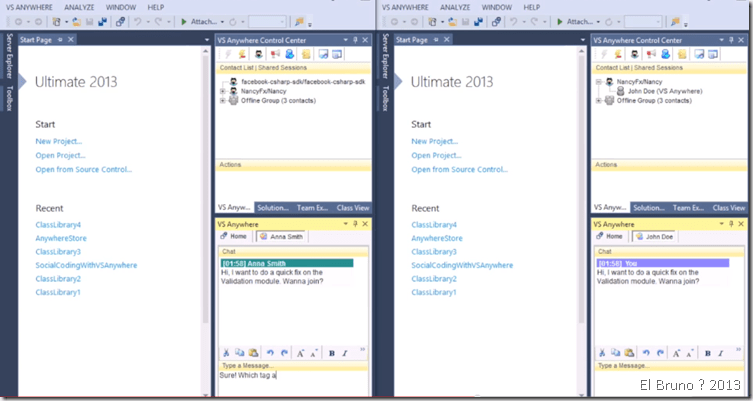Viewport: 753px width, 401px height.
Task: Click the Type a Message box with text
Action: coord(291,376)
